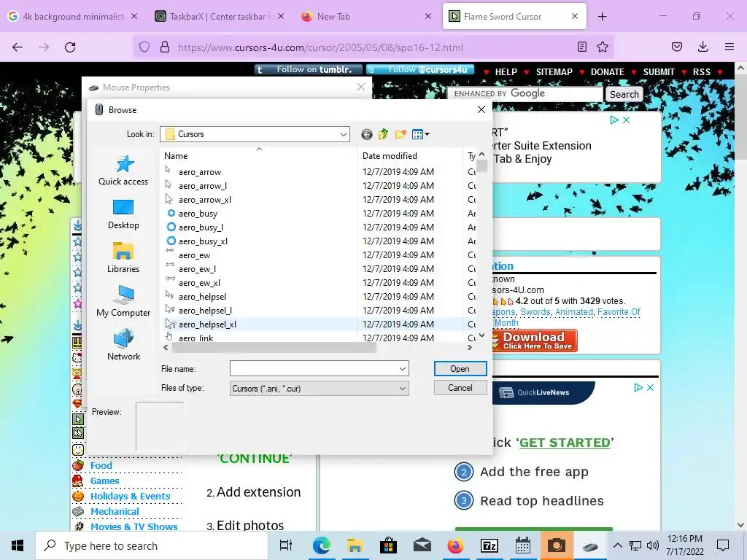This screenshot has height=560, width=747.
Task: Open Firefox application hamburger menu
Action: [729, 47]
